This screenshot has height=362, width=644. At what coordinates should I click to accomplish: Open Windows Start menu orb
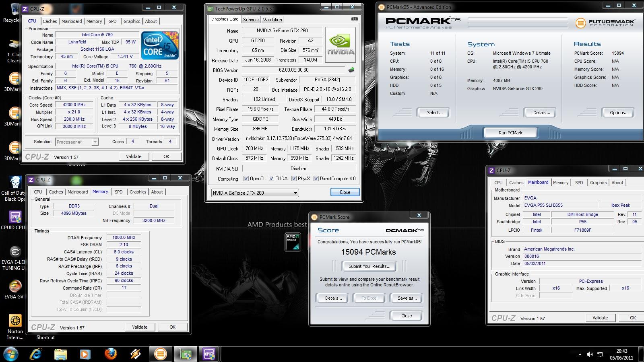pos(11,354)
